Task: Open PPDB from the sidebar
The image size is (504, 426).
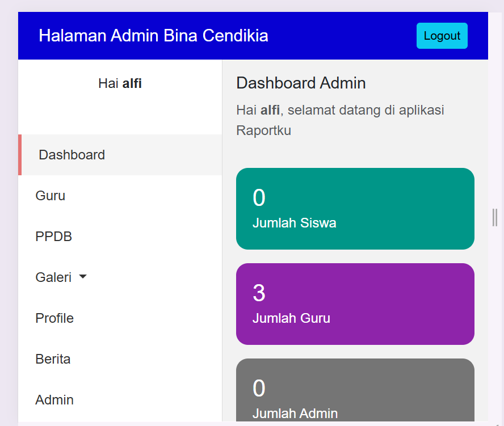Action: (x=53, y=237)
